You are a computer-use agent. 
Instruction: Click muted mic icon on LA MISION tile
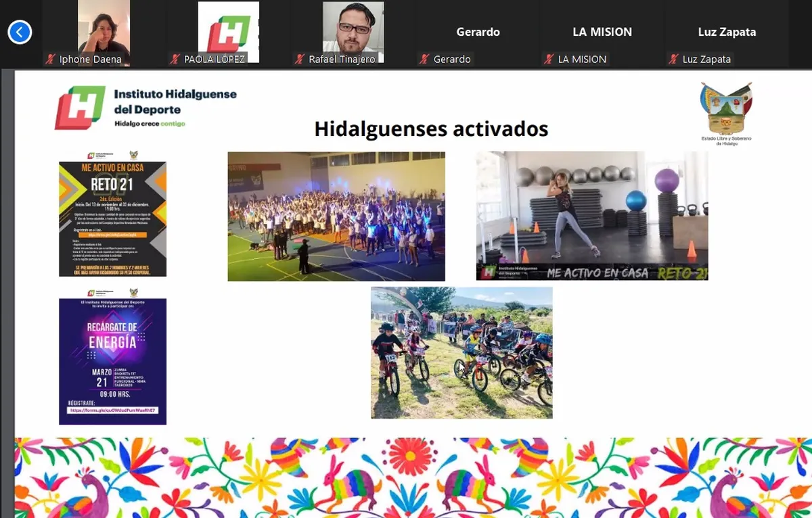[549, 60]
